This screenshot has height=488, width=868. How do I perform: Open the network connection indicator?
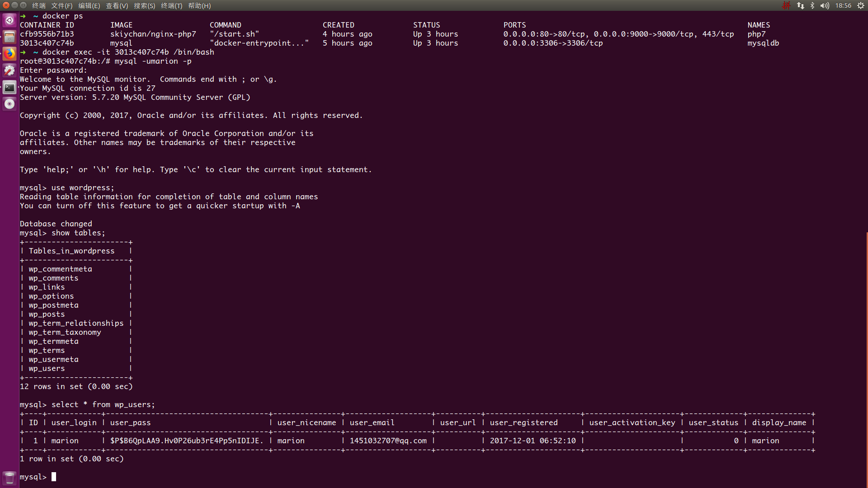800,5
